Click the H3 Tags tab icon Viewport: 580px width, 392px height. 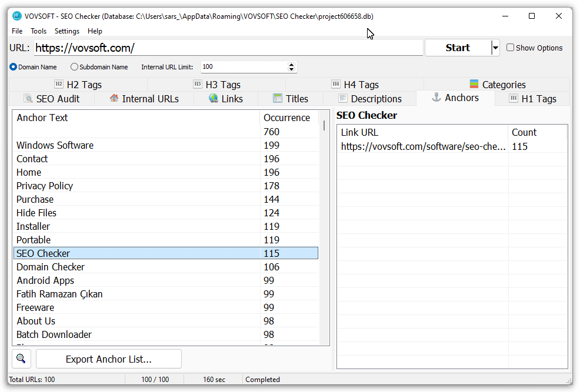pyautogui.click(x=198, y=84)
